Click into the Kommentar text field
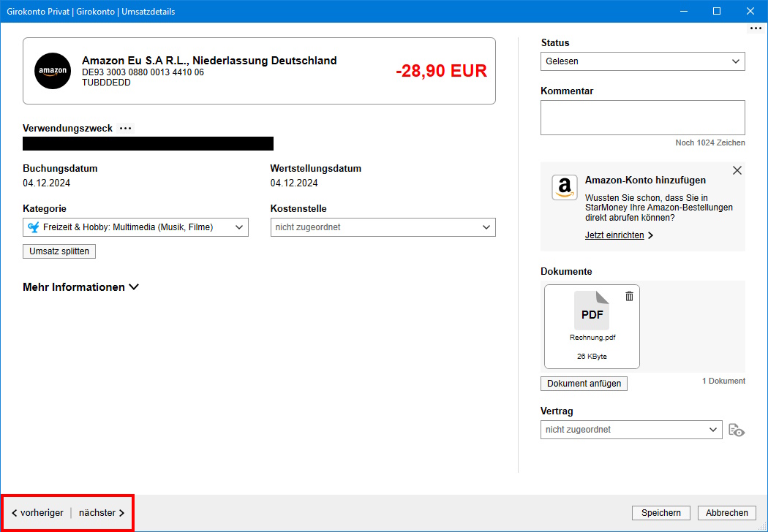Image resolution: width=768 pixels, height=532 pixels. tap(643, 118)
